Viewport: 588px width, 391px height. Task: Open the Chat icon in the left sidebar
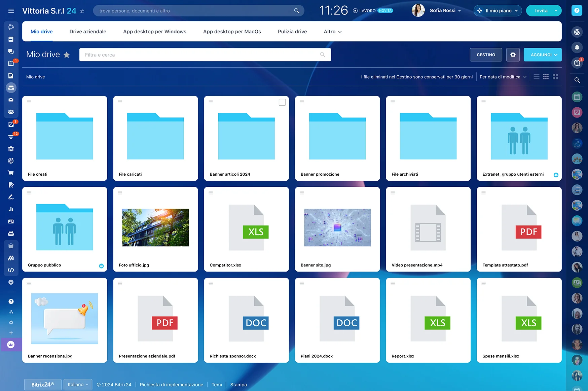(x=11, y=51)
